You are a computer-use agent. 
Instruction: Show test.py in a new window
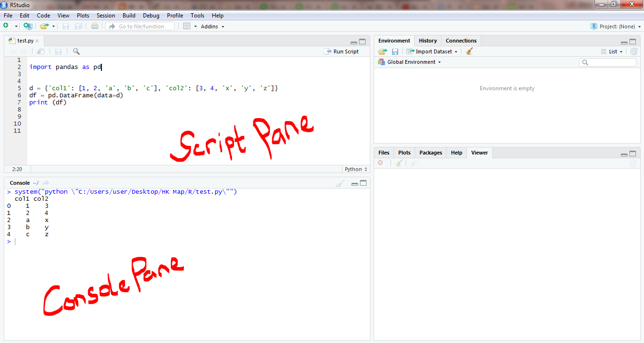tap(40, 51)
